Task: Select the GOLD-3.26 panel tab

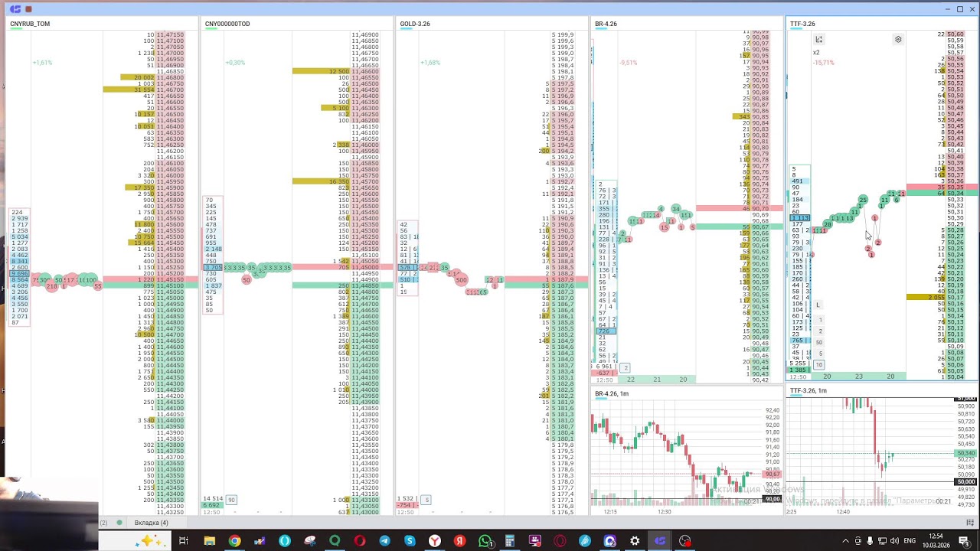Action: 415,24
